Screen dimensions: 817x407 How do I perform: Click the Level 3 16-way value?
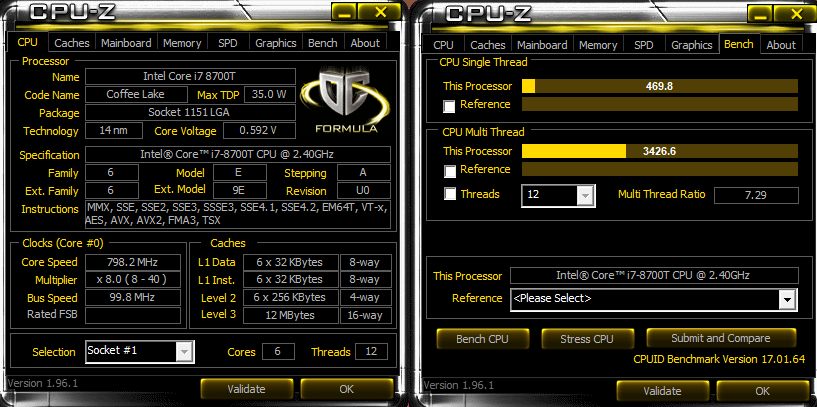[366, 315]
